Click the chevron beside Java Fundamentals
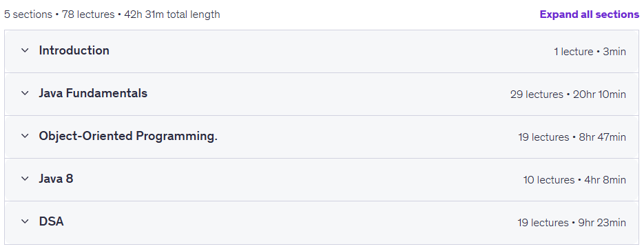Image resolution: width=644 pixels, height=249 pixels. tap(25, 93)
